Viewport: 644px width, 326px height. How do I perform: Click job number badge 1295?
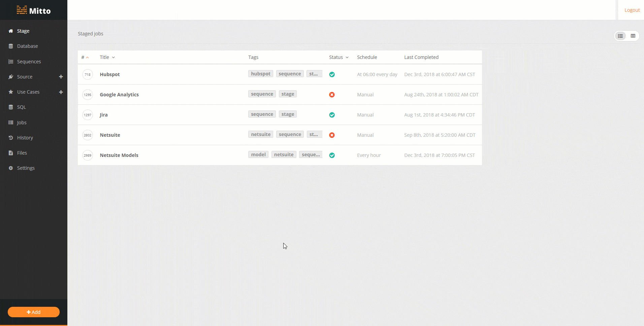tap(88, 95)
